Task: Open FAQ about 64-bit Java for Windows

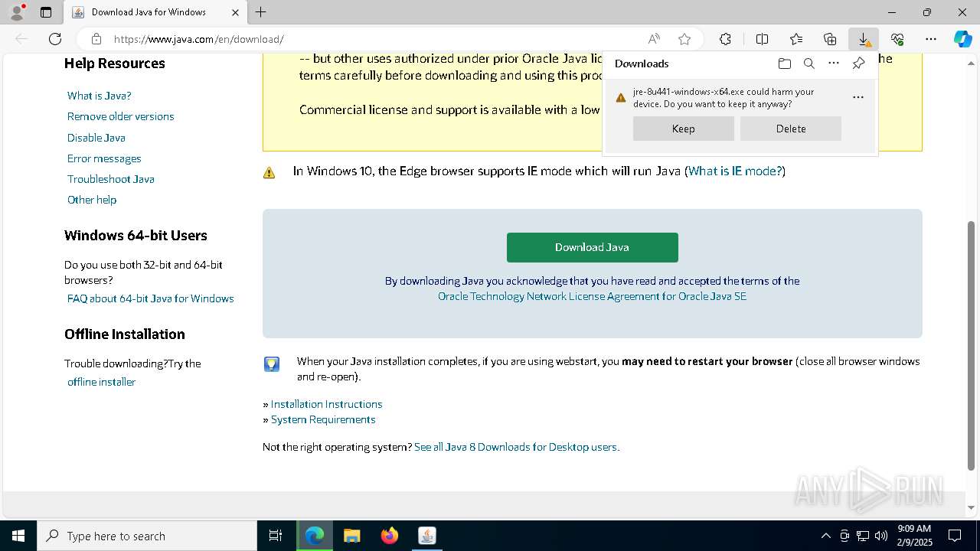Action: [151, 298]
